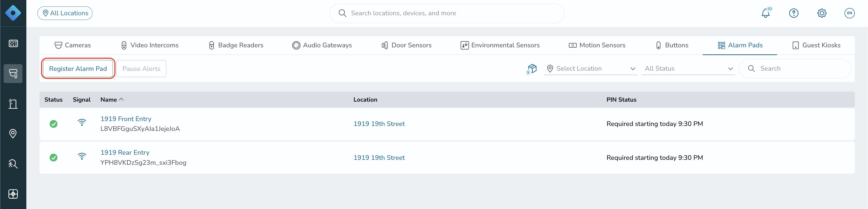Click the Pause Alerts button

tap(142, 69)
